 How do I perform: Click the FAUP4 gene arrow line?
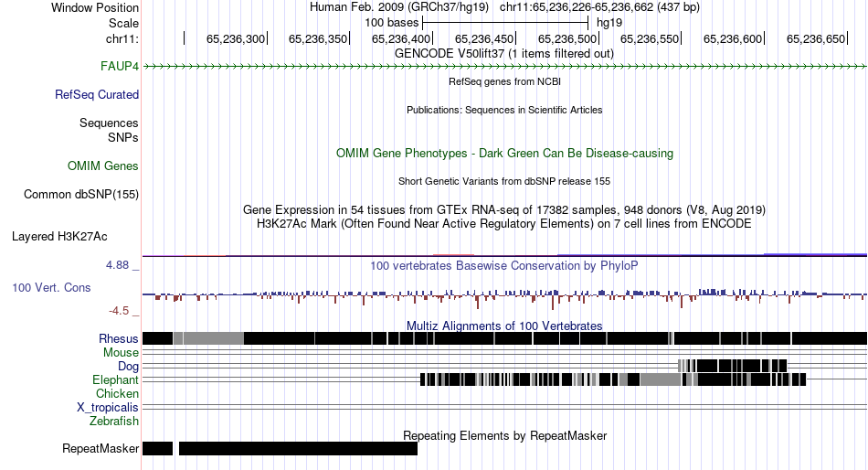[504, 67]
